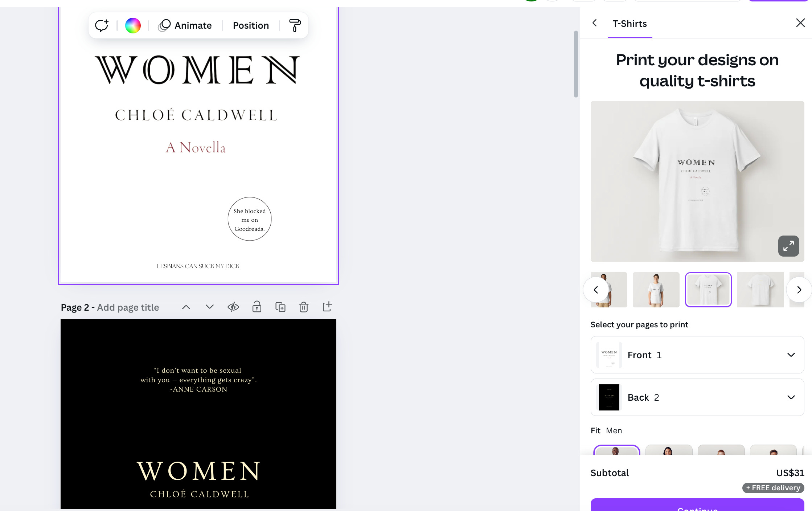Select the WOMEN title on page 1
The image size is (812, 511).
[x=197, y=70]
